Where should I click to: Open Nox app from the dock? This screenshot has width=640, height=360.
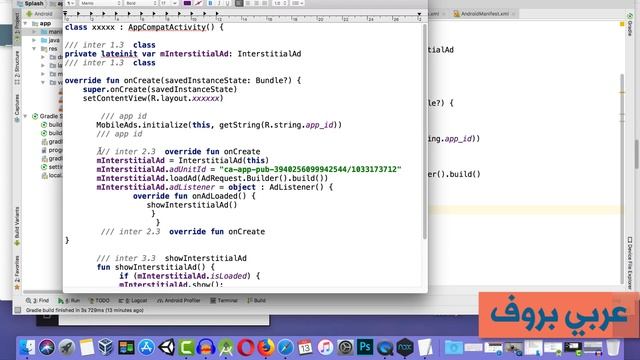(404, 347)
